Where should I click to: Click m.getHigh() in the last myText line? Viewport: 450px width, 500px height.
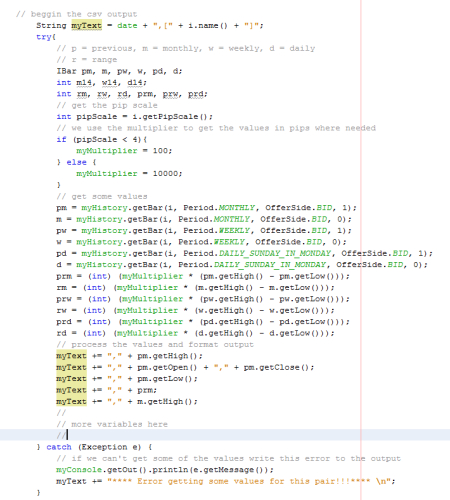[165, 401]
